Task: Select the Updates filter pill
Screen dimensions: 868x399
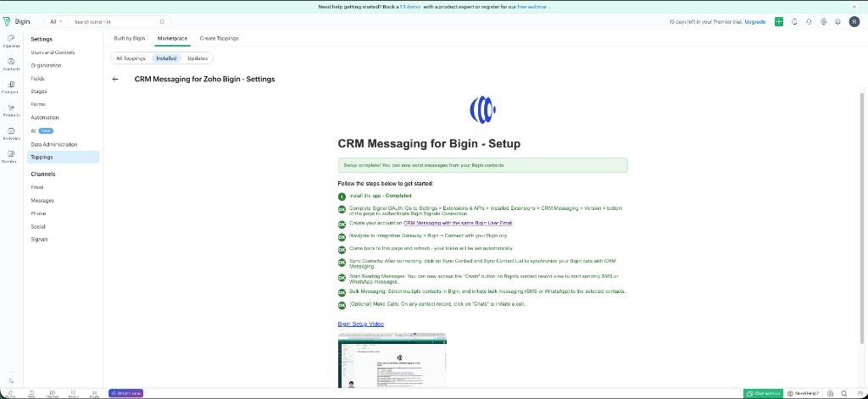Action: 198,58
